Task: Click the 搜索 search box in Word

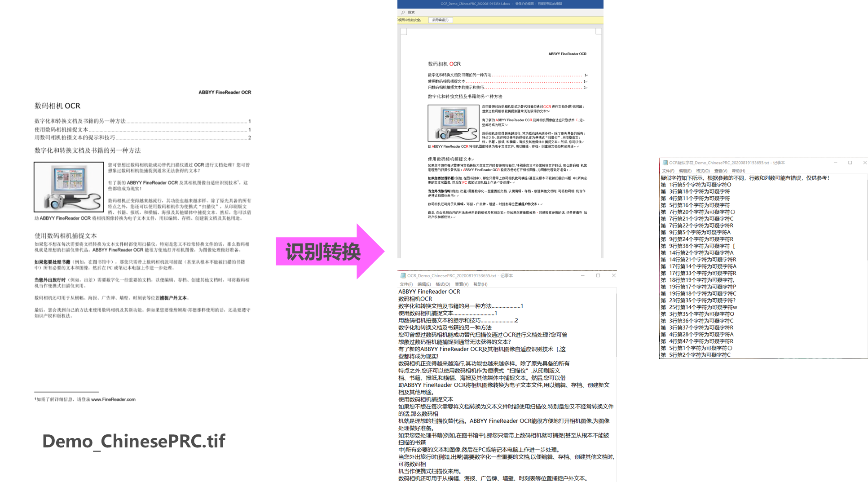Action: coord(411,12)
